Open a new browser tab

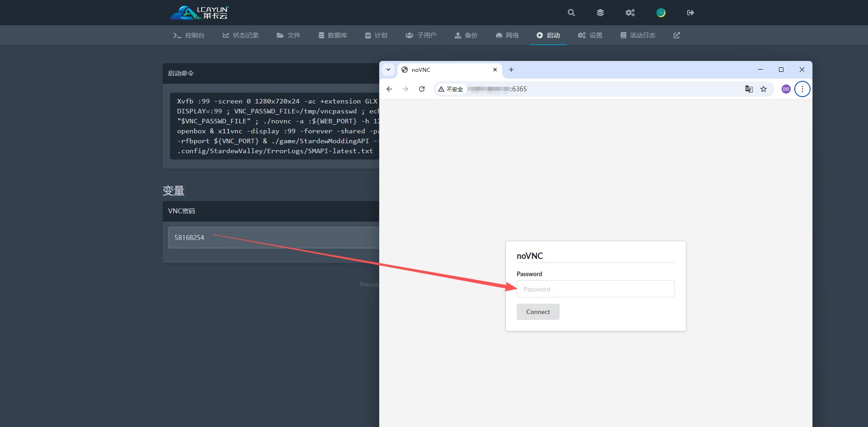511,70
